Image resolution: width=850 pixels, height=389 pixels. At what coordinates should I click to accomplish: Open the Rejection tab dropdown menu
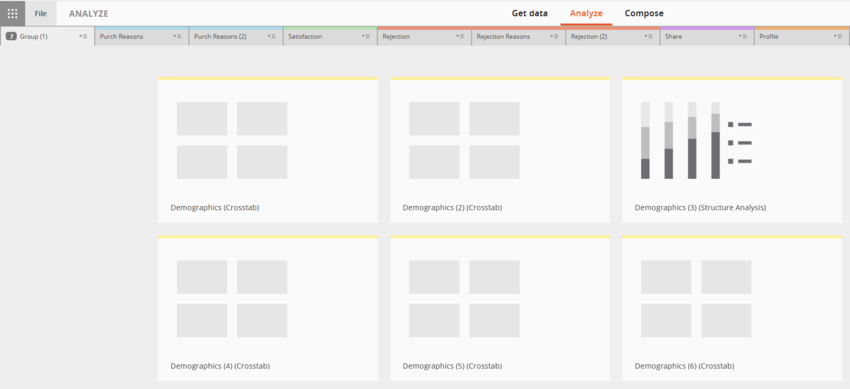click(x=461, y=36)
